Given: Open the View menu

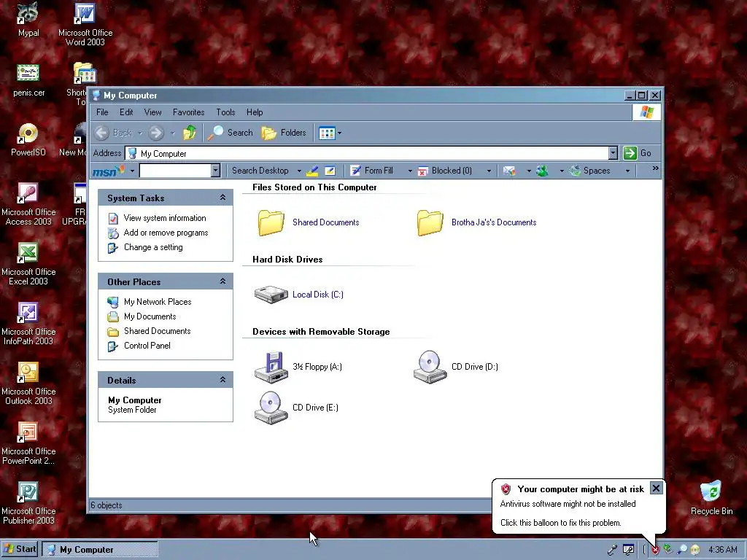Looking at the screenshot, I should pyautogui.click(x=153, y=112).
